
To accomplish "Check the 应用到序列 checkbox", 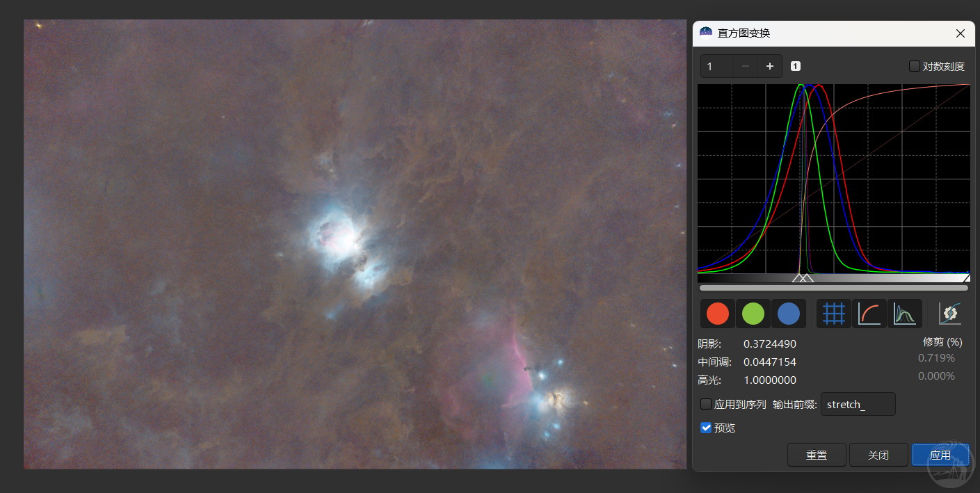I will click(x=706, y=404).
